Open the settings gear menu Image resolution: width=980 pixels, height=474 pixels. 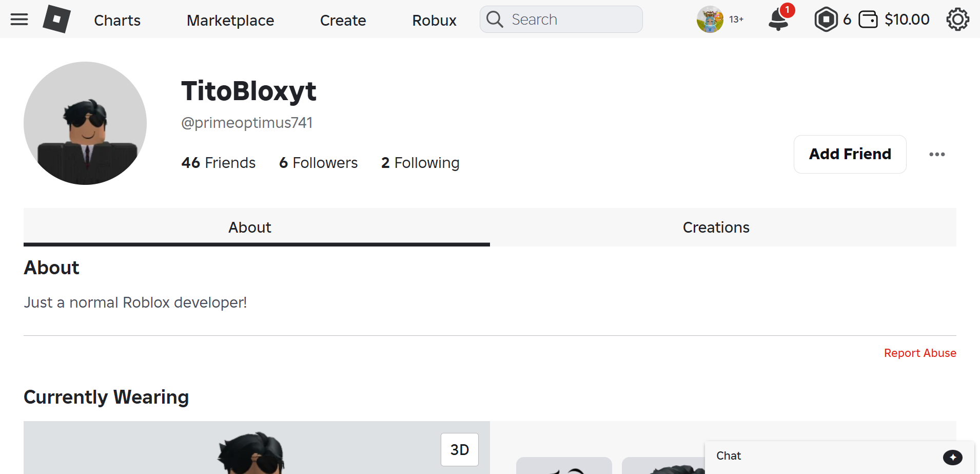[x=957, y=20]
